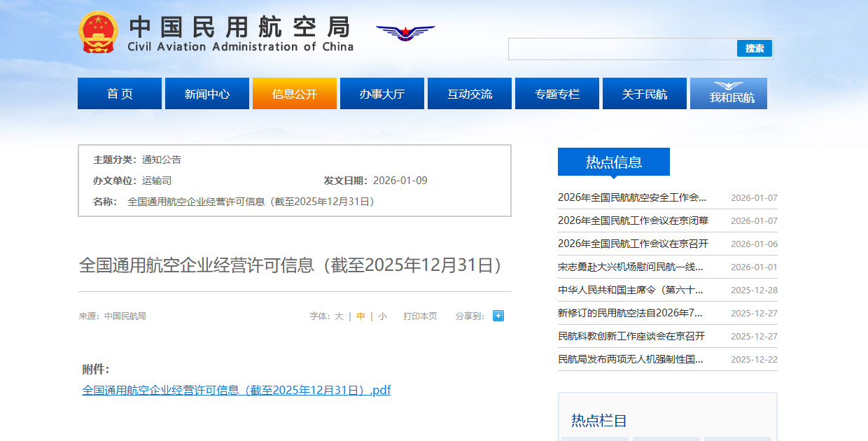Click 打印本页 to print the page
Viewport: 868px width, 441px height.
coord(420,316)
